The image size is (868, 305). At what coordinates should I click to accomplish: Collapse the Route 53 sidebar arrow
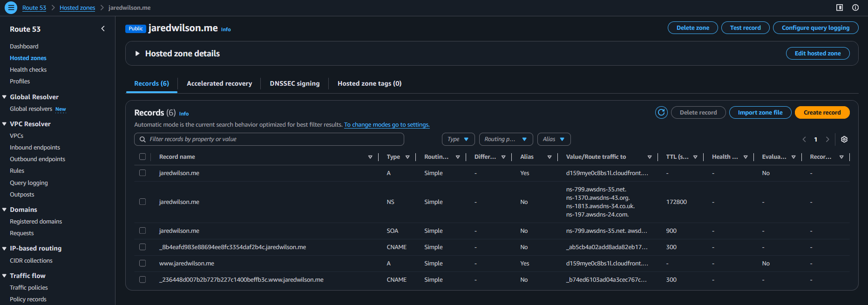[x=103, y=29]
